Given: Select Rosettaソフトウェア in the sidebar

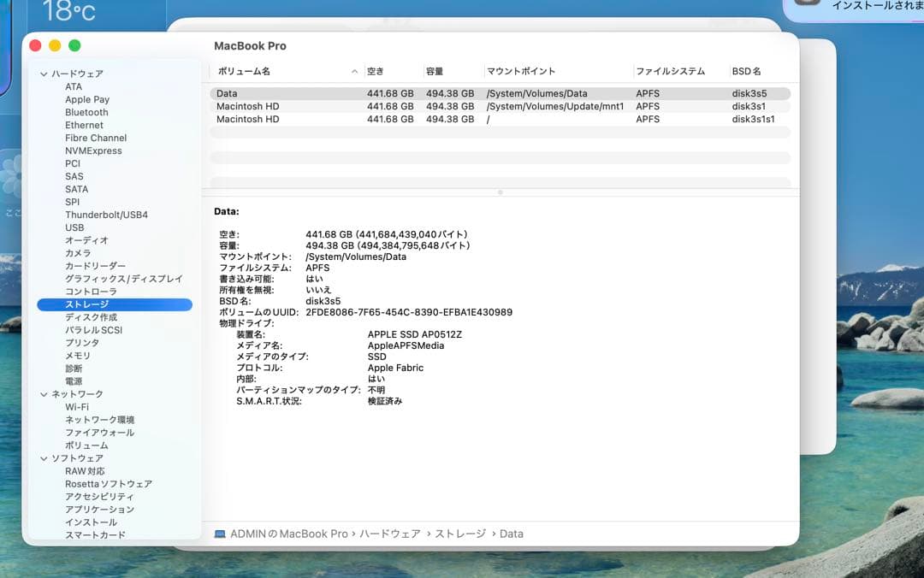Looking at the screenshot, I should [x=109, y=484].
